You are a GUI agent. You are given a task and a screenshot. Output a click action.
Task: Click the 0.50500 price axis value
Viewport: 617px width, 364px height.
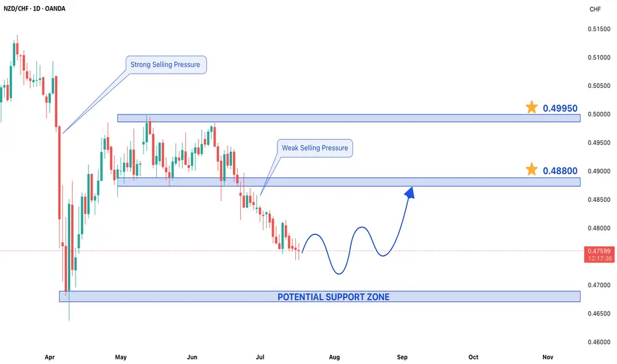599,86
